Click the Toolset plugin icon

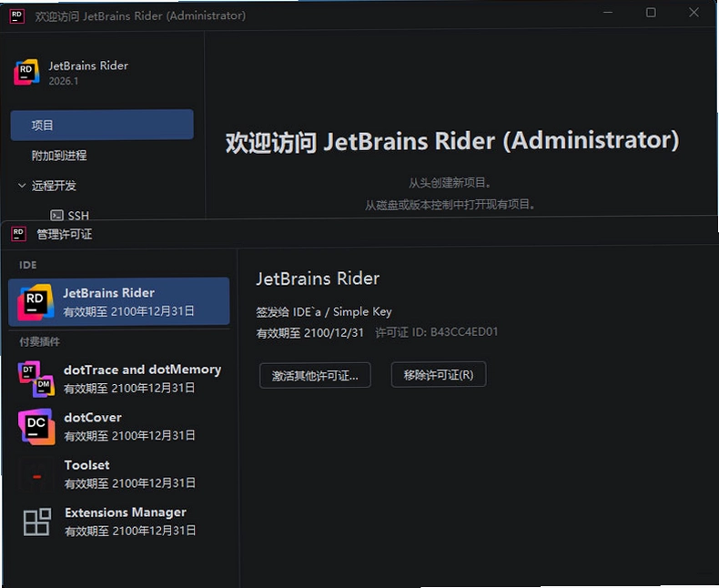(x=36, y=474)
